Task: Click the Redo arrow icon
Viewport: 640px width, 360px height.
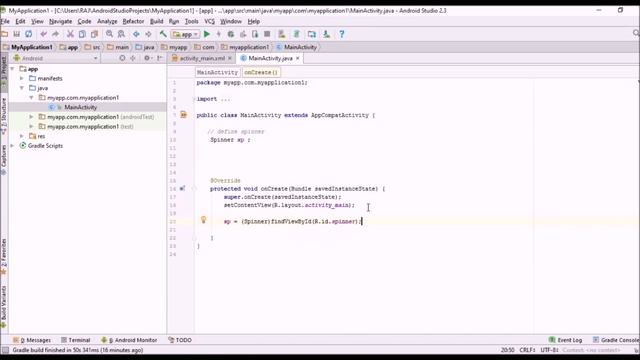Action: pyautogui.click(x=56, y=34)
